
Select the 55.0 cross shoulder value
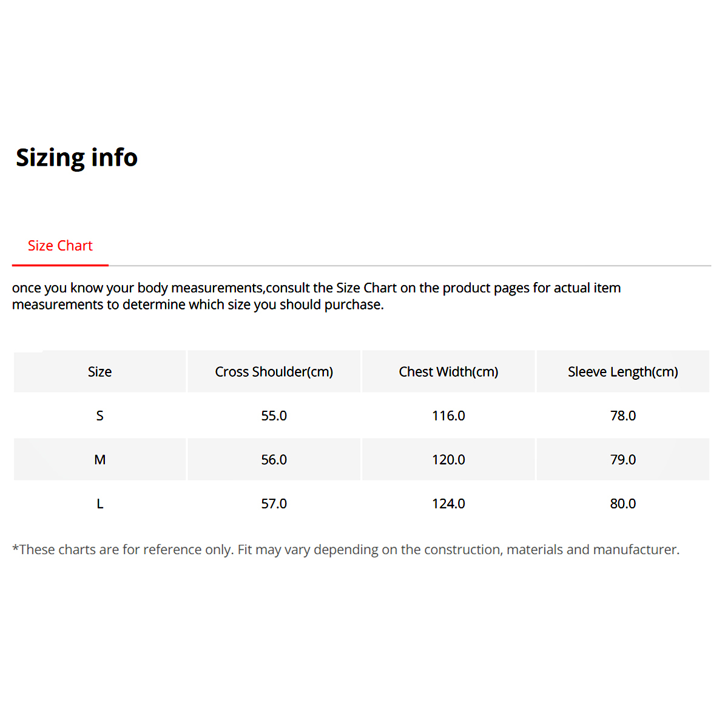[274, 416]
